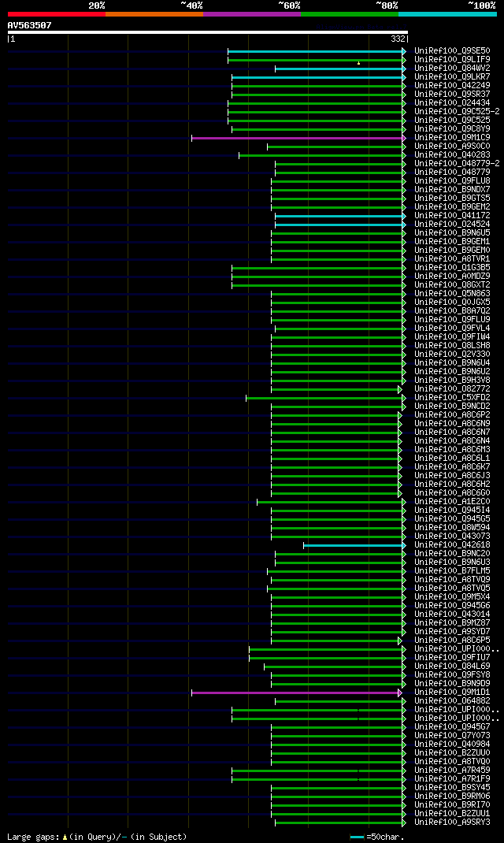
Task: Select the UniRef100_Q5N863 label
Action: (452, 294)
